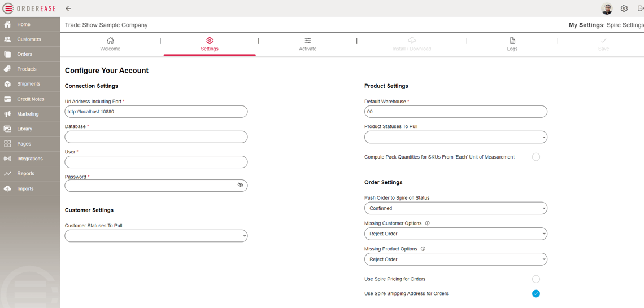Open Missing Customer Options dropdown
The height and width of the screenshot is (308, 644).
click(x=456, y=234)
